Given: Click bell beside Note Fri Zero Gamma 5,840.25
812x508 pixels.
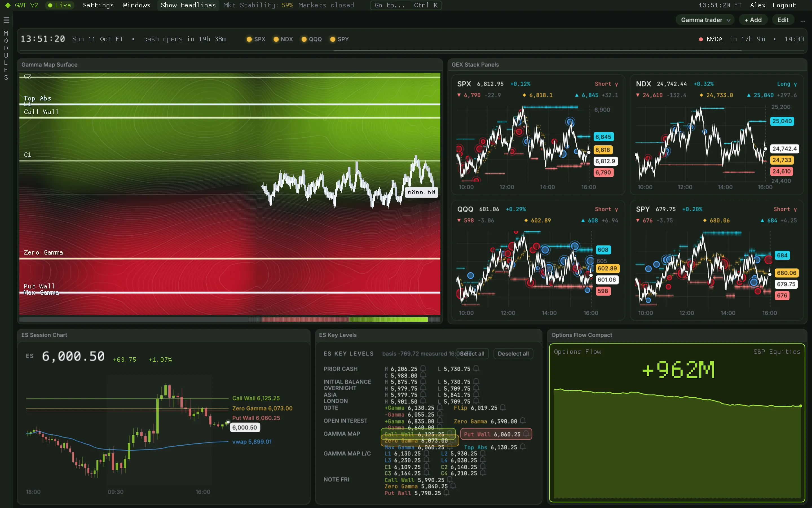Looking at the screenshot, I should [453, 486].
